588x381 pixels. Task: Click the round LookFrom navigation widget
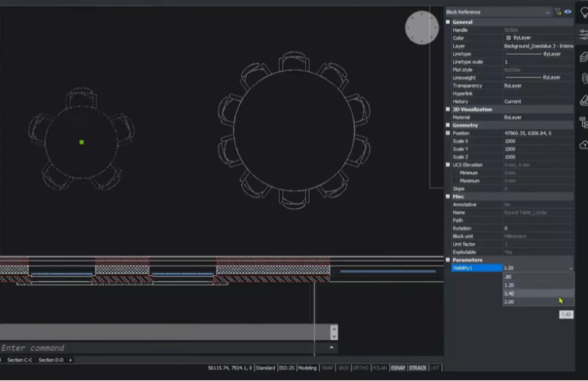[421, 27]
